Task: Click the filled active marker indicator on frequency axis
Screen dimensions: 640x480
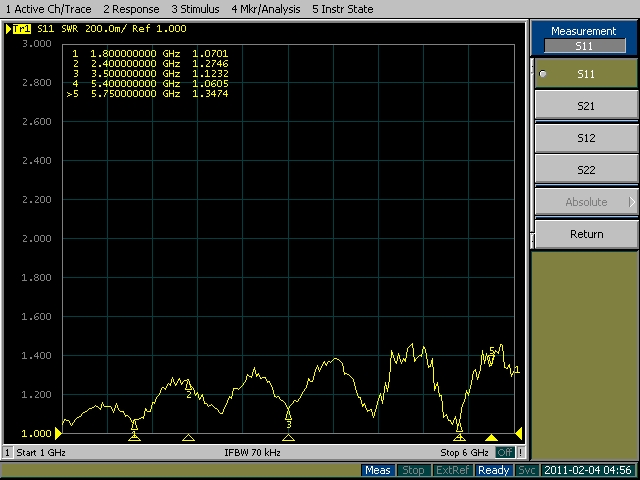Action: (x=491, y=438)
